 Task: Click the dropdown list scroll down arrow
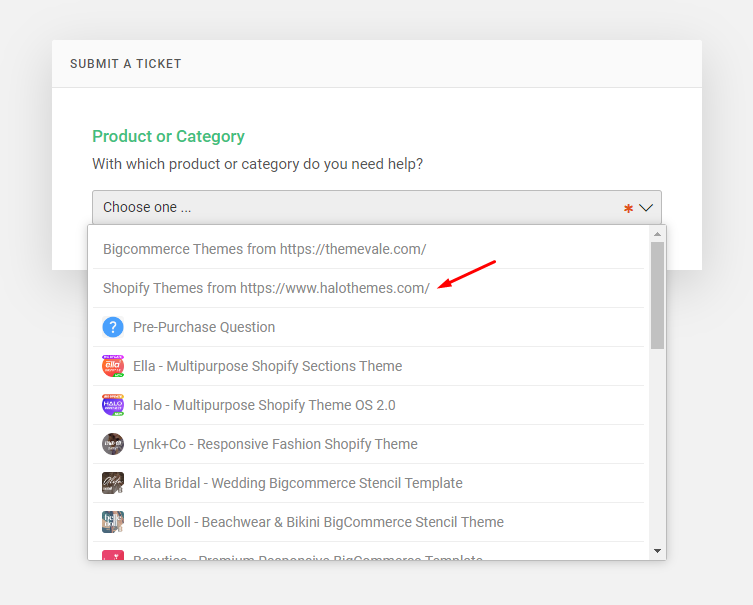657,551
